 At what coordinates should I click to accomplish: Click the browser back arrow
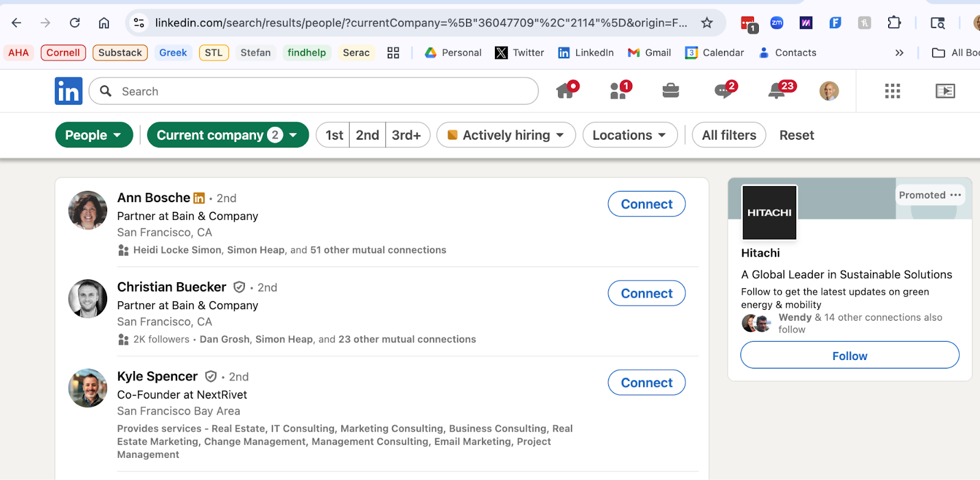[17, 23]
